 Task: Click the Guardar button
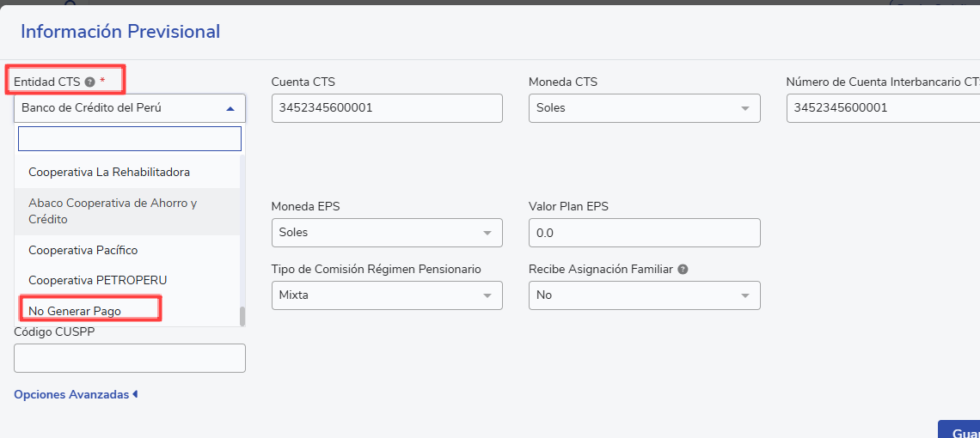(959, 431)
